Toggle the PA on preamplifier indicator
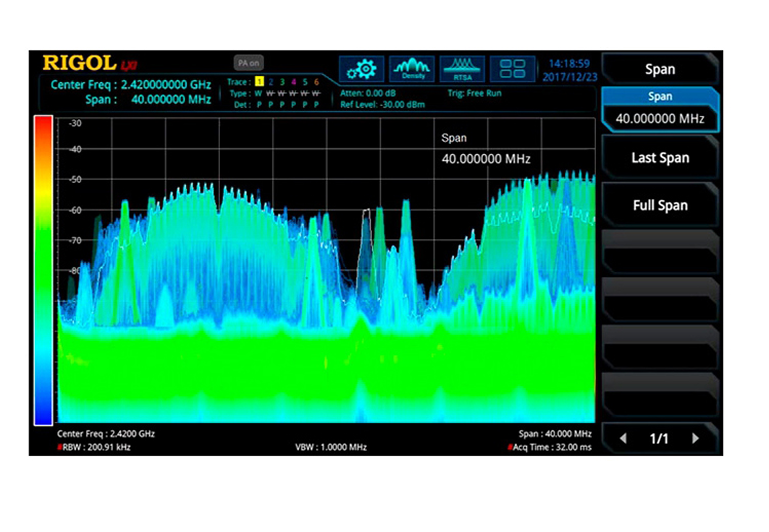 [x=248, y=63]
